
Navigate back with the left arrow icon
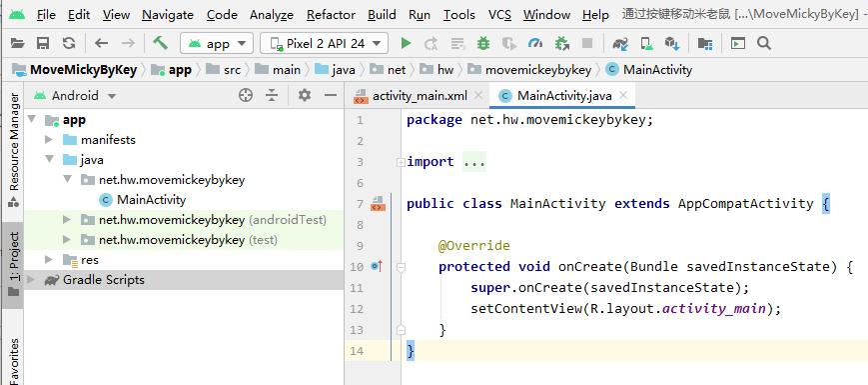[101, 43]
